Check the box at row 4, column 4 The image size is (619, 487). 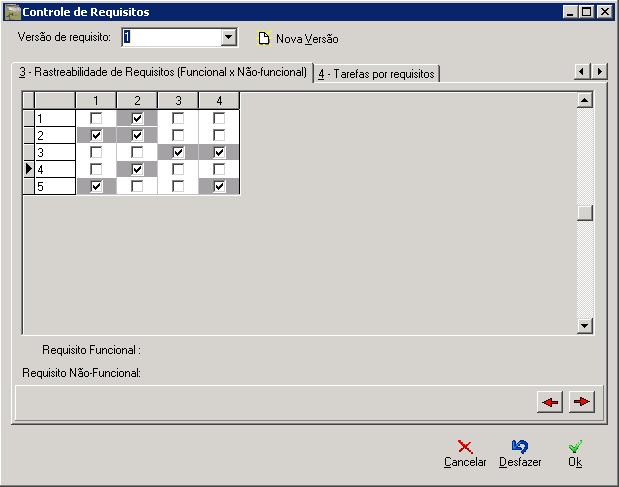coord(219,169)
